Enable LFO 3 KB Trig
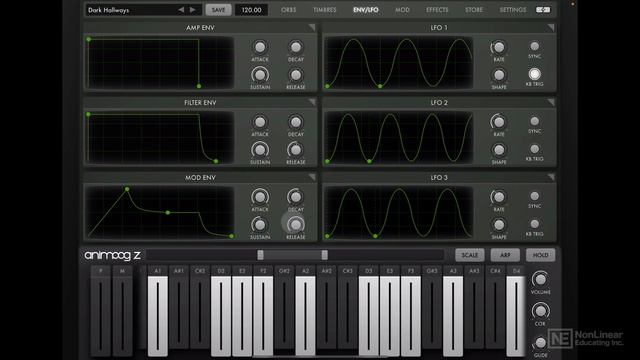This screenshot has width=640, height=360. point(534,224)
